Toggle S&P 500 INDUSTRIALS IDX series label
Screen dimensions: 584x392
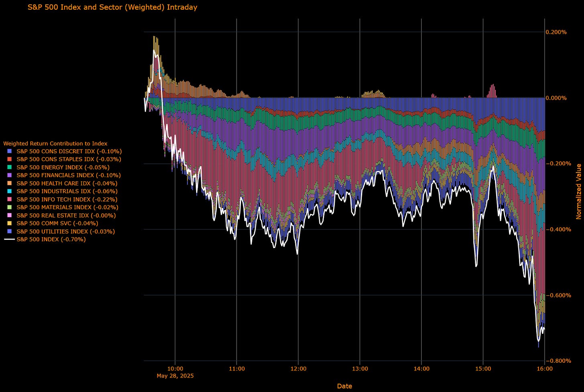coord(67,191)
